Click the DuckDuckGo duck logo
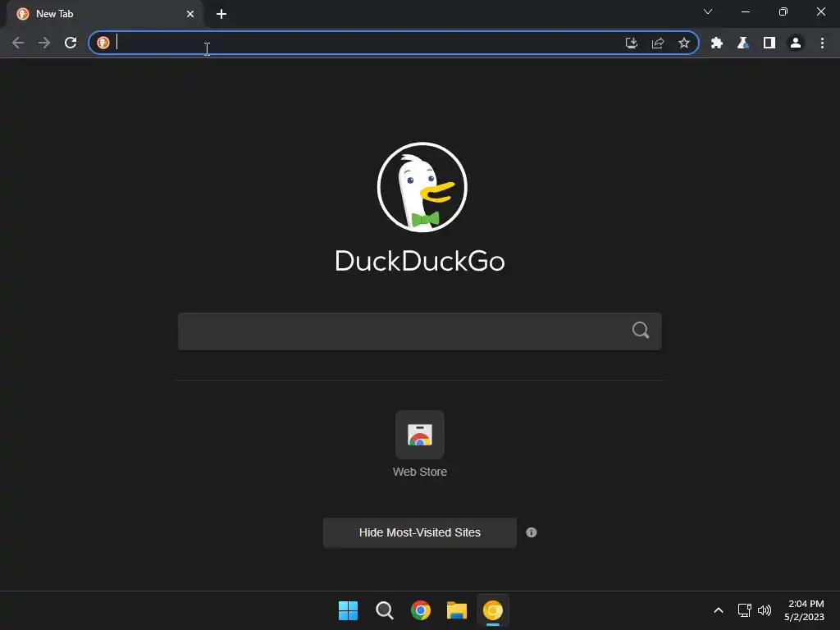840x630 pixels. tap(422, 188)
